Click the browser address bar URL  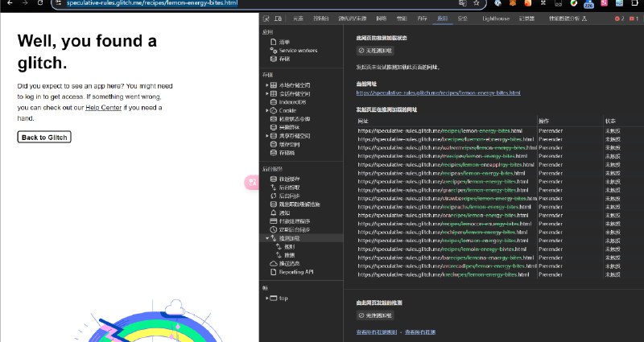152,3
